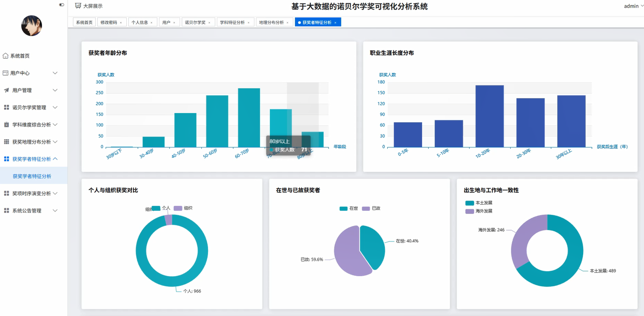Close the 个人信息 tab with its x
This screenshot has height=316, width=644.
(x=151, y=23)
